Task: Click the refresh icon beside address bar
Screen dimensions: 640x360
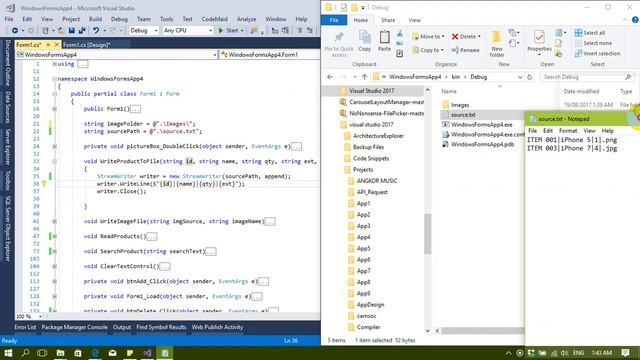Action: [x=530, y=77]
